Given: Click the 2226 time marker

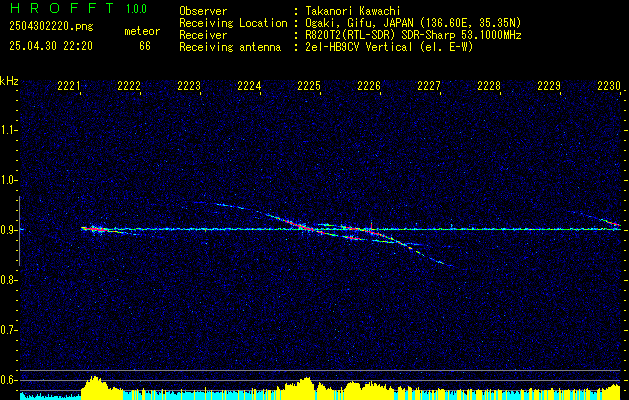Looking at the screenshot, I should pyautogui.click(x=369, y=86).
